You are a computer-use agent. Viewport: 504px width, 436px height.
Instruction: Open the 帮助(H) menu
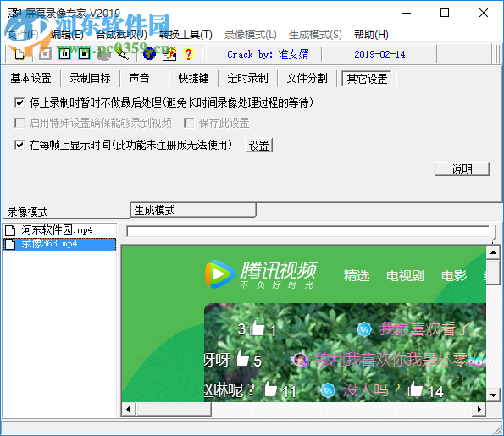(371, 35)
